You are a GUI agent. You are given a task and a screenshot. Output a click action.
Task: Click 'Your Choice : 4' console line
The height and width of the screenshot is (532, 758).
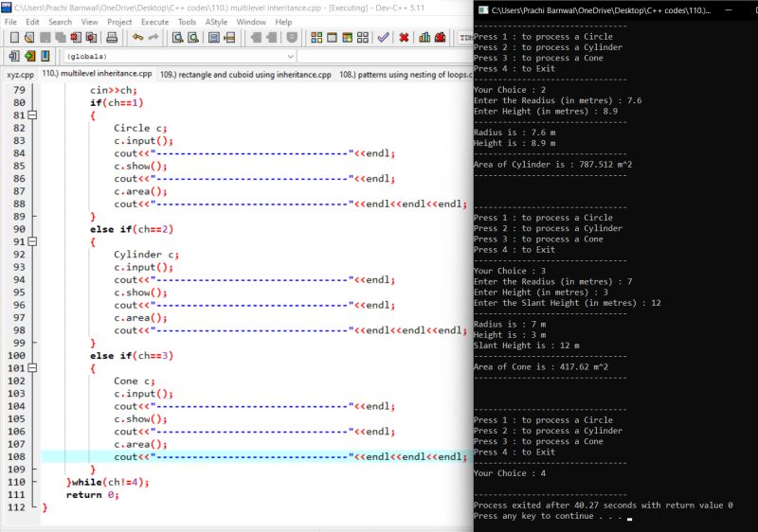point(510,473)
